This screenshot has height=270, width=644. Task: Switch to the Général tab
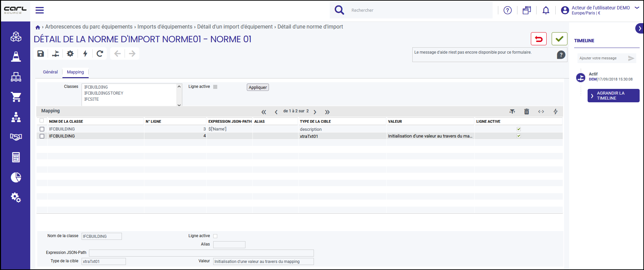coord(50,72)
